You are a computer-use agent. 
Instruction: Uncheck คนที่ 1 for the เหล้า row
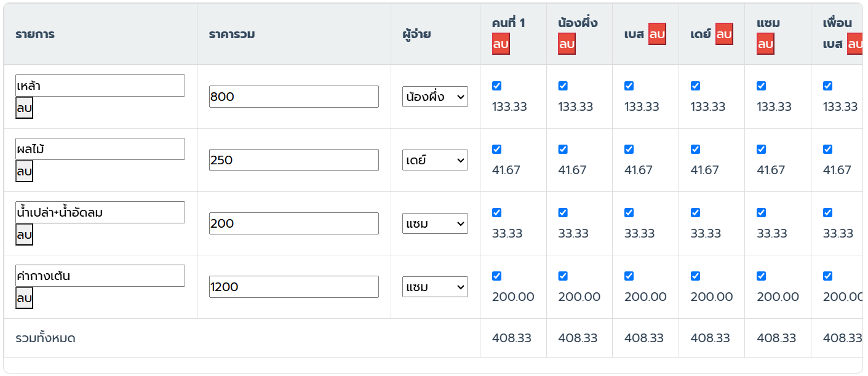click(x=496, y=86)
